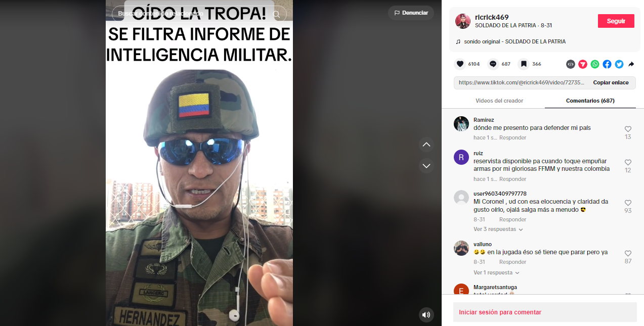Click the embed code icon
The image size is (644, 326).
[571, 64]
